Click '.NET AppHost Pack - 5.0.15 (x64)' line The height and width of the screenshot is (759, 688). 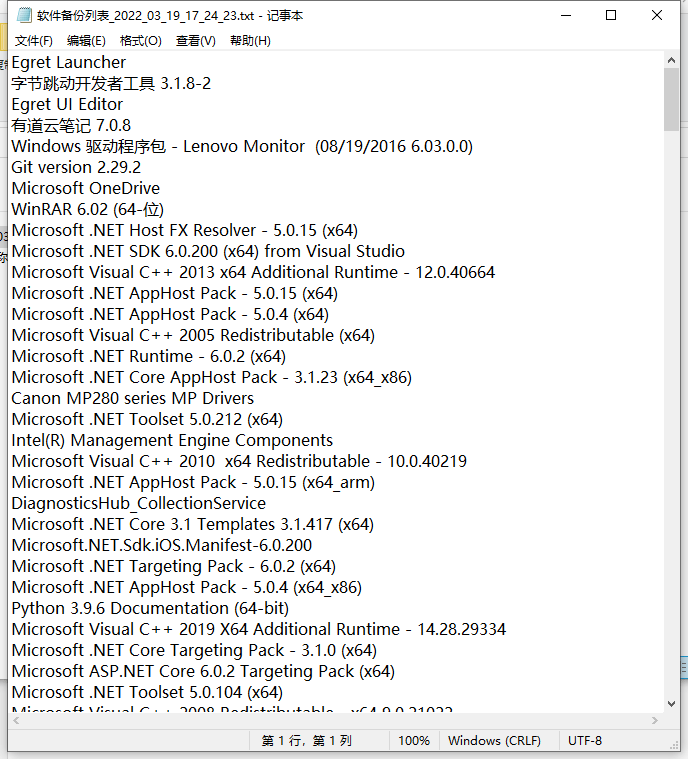tap(175, 293)
